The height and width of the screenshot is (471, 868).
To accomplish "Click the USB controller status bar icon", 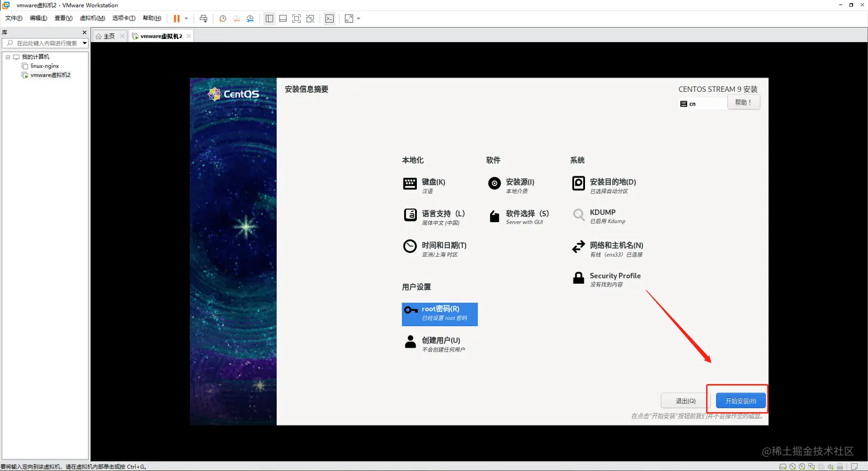I will (840, 466).
